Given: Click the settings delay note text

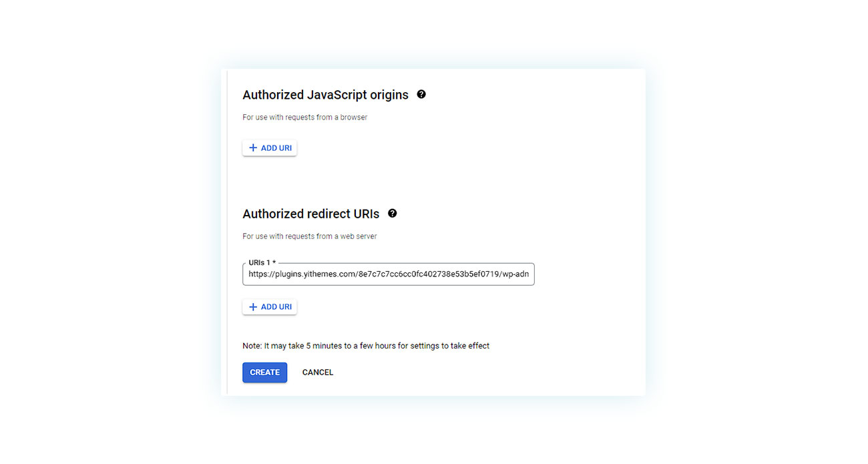Looking at the screenshot, I should (x=366, y=346).
